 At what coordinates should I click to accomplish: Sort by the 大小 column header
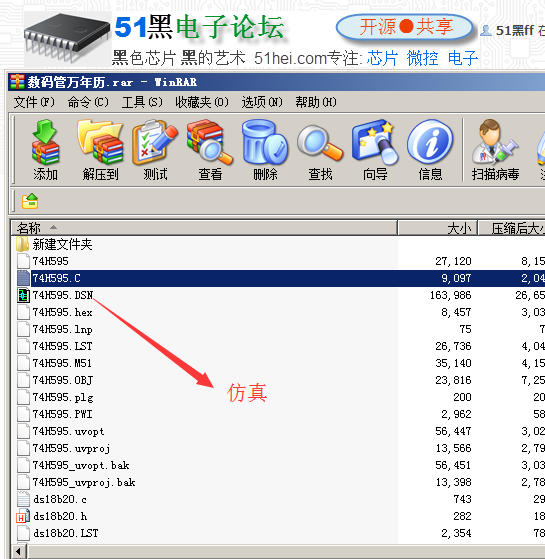(x=437, y=228)
